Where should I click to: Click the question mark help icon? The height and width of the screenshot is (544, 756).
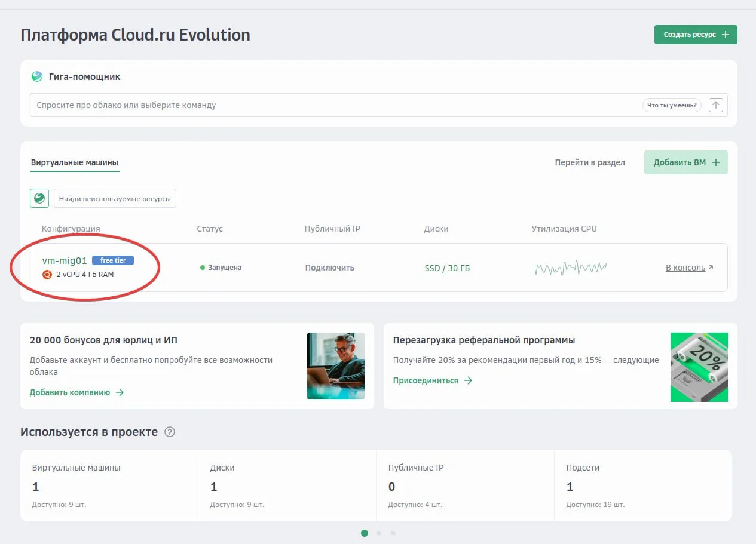point(170,432)
